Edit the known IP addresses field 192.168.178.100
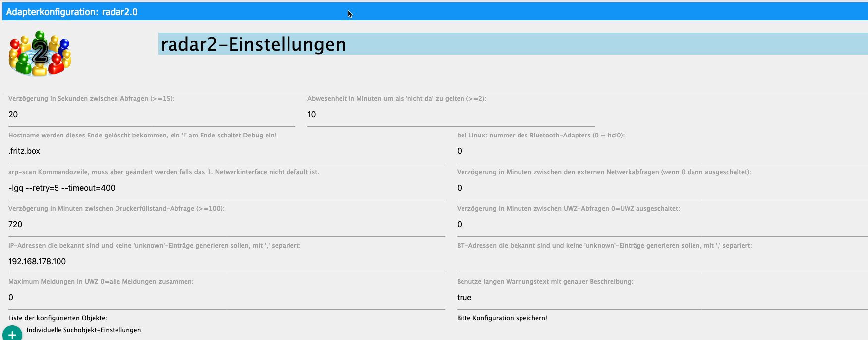Image resolution: width=868 pixels, height=340 pixels. (x=227, y=262)
